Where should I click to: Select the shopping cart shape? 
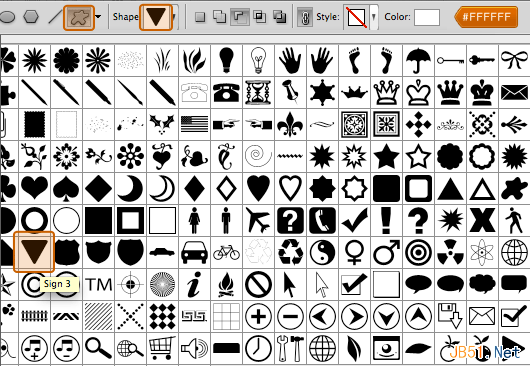click(x=162, y=347)
